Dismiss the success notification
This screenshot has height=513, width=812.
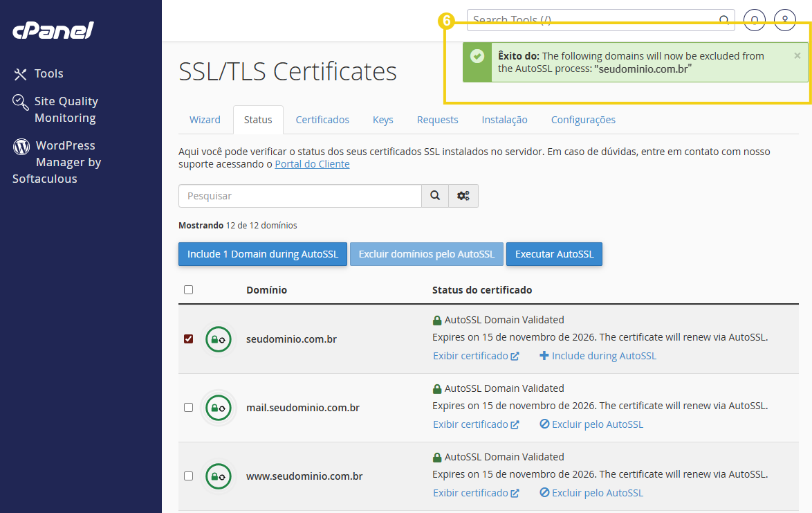pos(797,55)
